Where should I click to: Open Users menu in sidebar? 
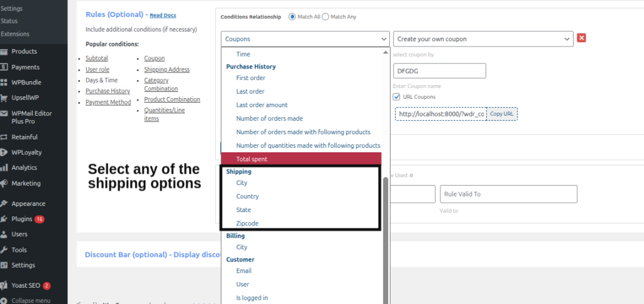click(19, 234)
